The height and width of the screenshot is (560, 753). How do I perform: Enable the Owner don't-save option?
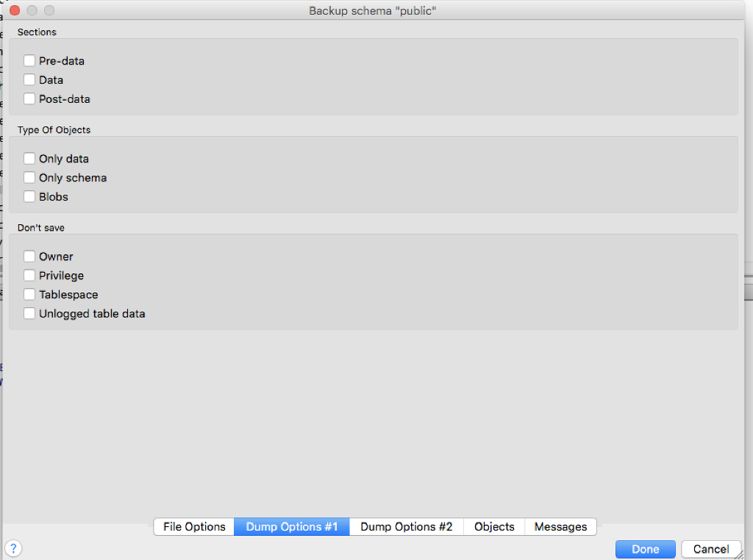[29, 256]
